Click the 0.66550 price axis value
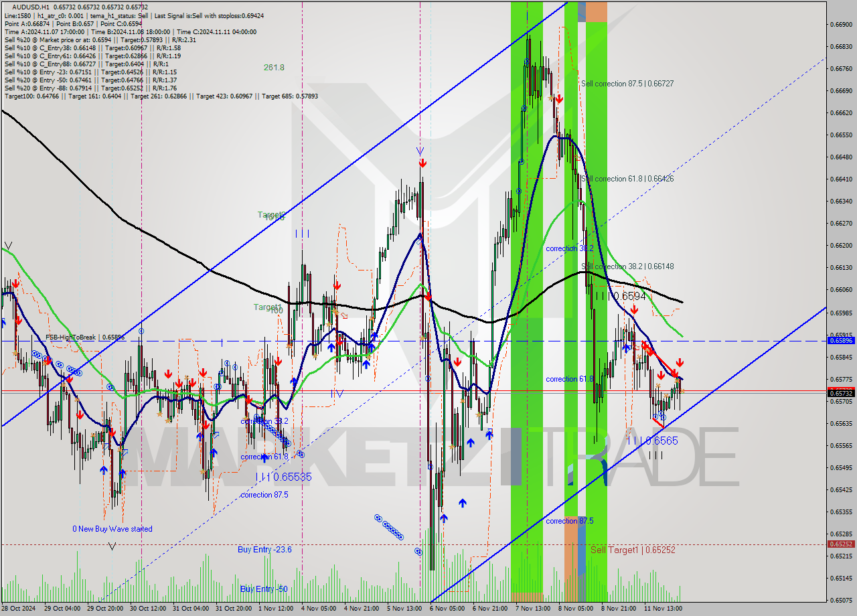The height and width of the screenshot is (616, 857). coord(841,135)
